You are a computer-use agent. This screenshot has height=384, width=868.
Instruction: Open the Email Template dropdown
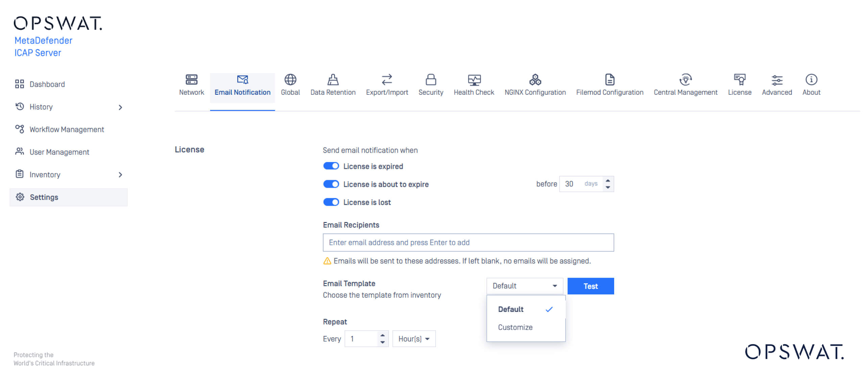[524, 286]
